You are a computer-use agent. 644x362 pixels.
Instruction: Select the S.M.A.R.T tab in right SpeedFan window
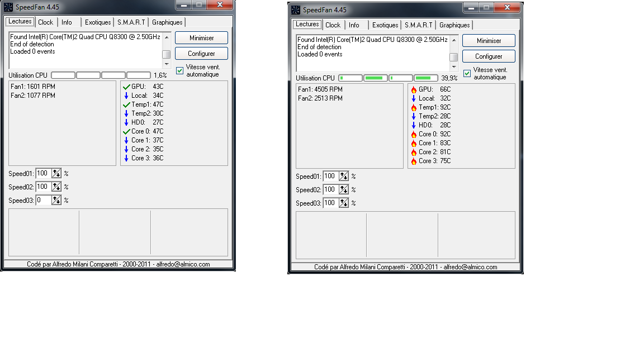(x=419, y=25)
